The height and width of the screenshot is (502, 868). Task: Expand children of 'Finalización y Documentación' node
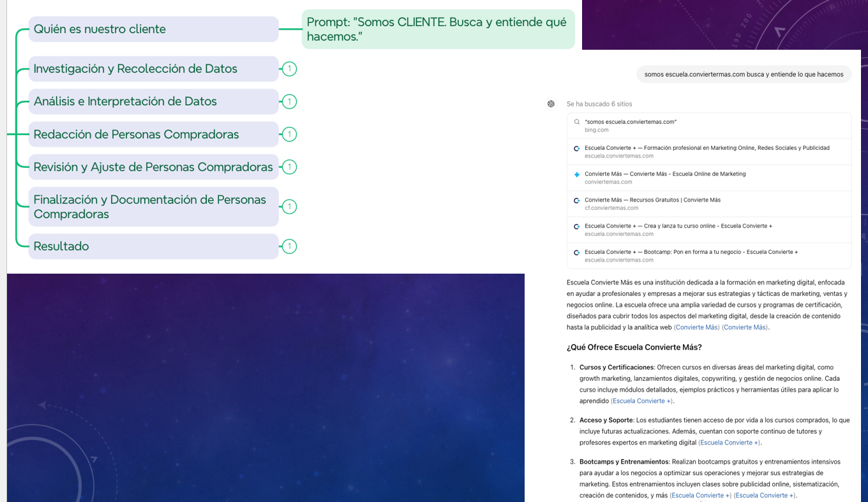click(289, 207)
